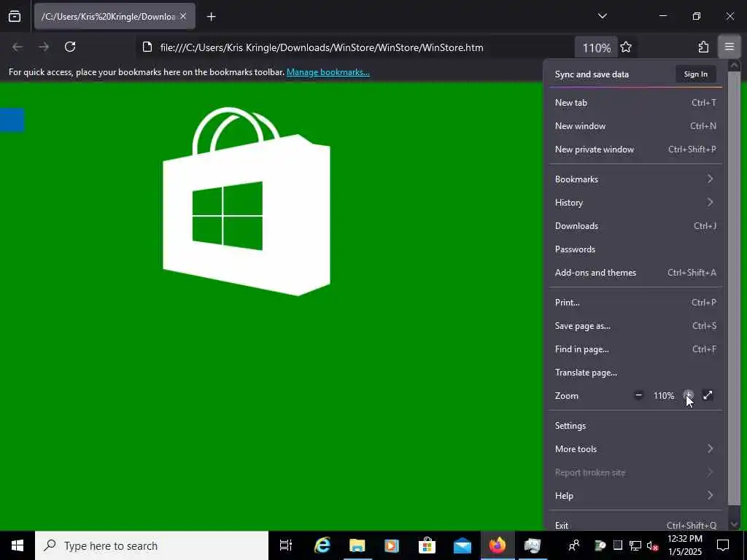Image resolution: width=747 pixels, height=560 pixels.
Task: Click the taskbar search box
Action: 152,545
